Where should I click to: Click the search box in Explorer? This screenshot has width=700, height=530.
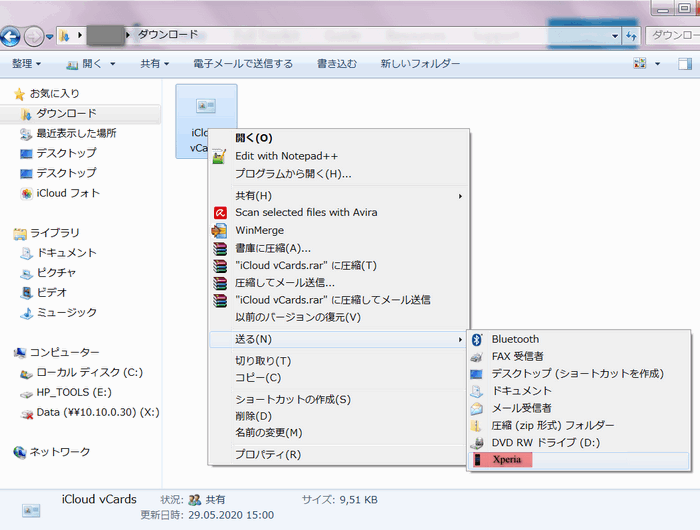pos(673,35)
